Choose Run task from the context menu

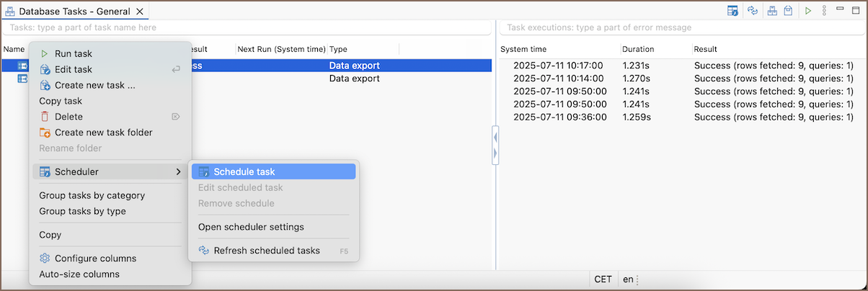tap(73, 54)
